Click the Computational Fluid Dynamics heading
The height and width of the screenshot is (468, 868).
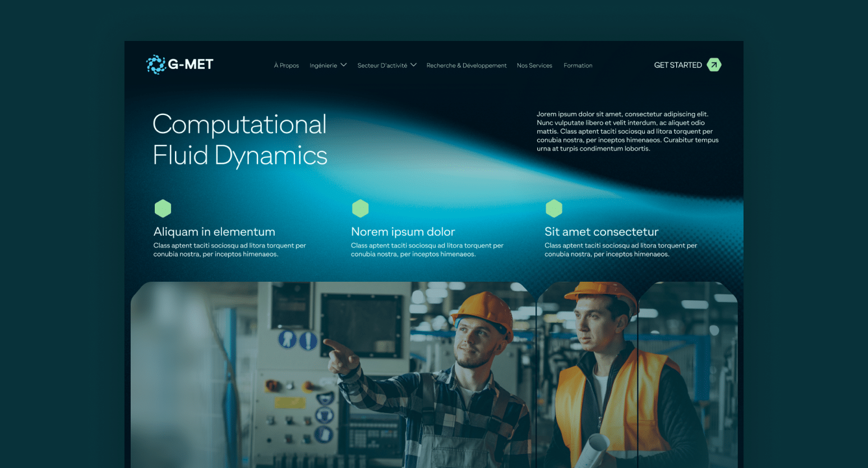(240, 140)
